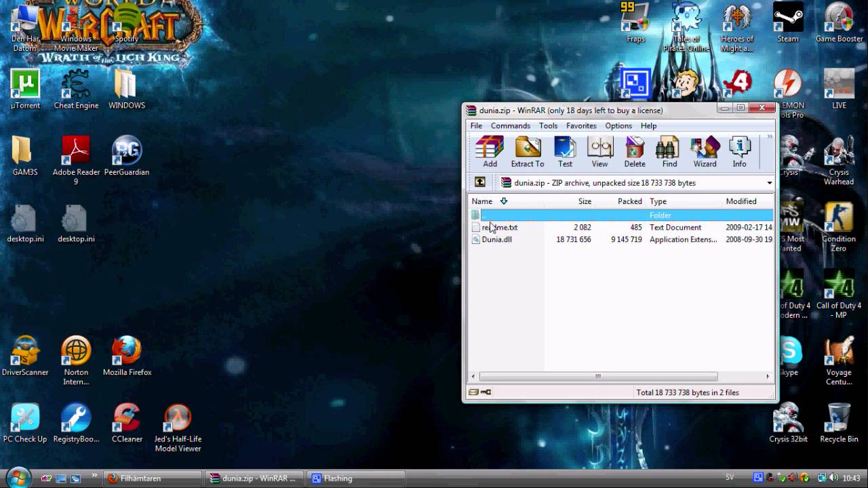Select the PeerGuardian desktop icon
The image size is (868, 488).
point(127,157)
